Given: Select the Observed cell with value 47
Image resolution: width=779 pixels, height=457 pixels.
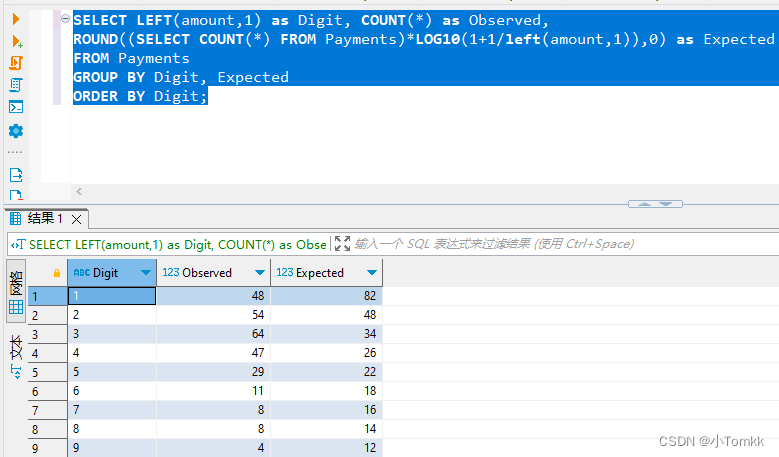Looking at the screenshot, I should [x=214, y=353].
